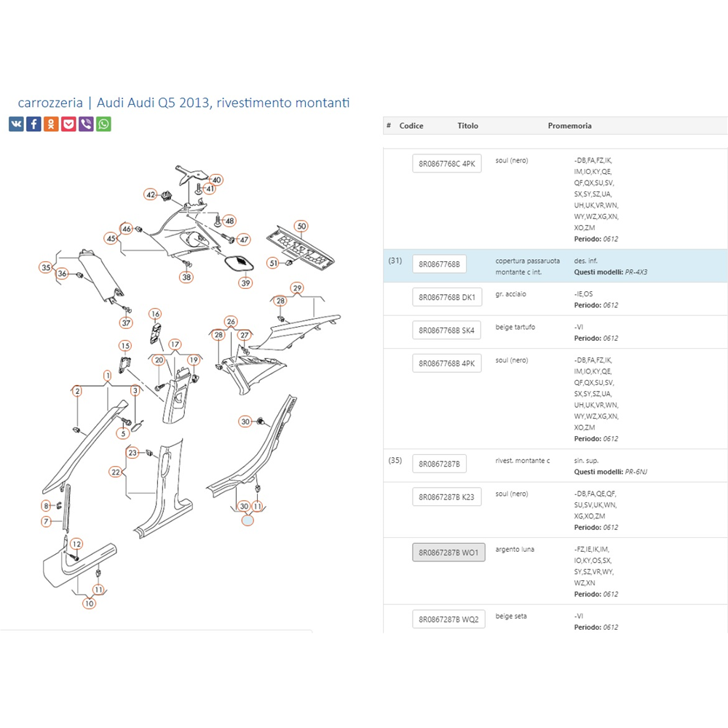The image size is (728, 728).
Task: Share page on Odnoklassniki
Action: [x=51, y=124]
